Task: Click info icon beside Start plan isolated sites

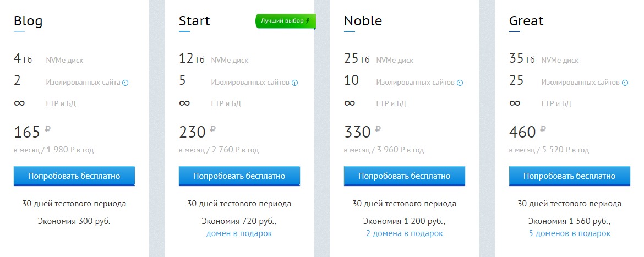Action: pos(295,83)
